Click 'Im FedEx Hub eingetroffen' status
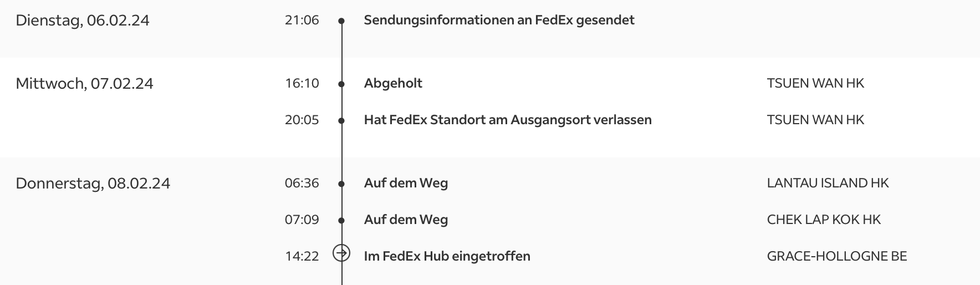 coord(447,256)
